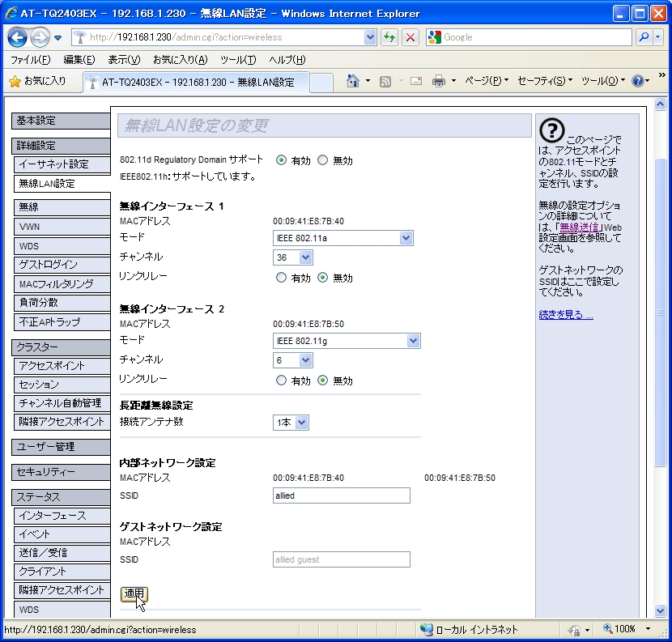Click the Favorites star icon
This screenshot has height=642, width=672.
(x=15, y=82)
